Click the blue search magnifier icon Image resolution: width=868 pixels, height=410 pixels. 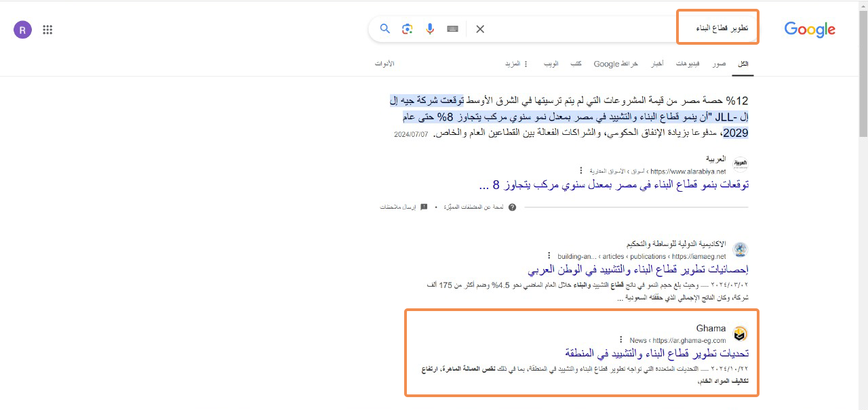[x=384, y=28]
